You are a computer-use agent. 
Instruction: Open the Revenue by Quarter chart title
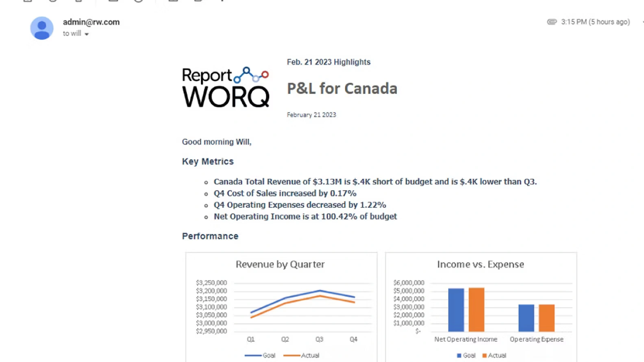(x=280, y=264)
